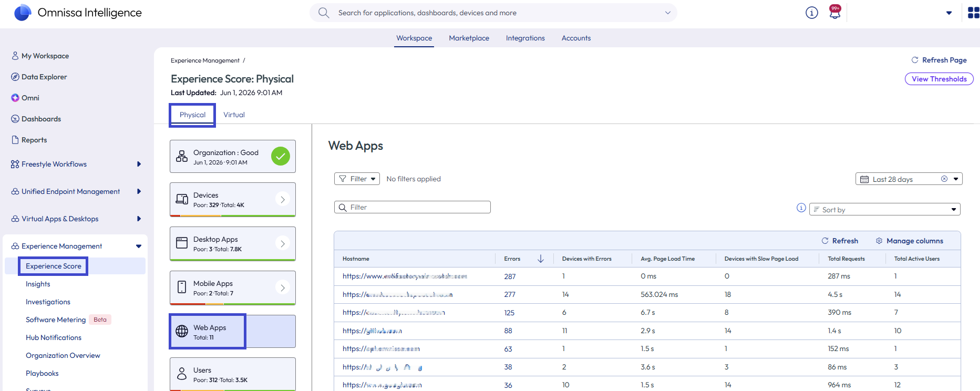
Task: Click the 563.024 ms cell
Action: (659, 294)
